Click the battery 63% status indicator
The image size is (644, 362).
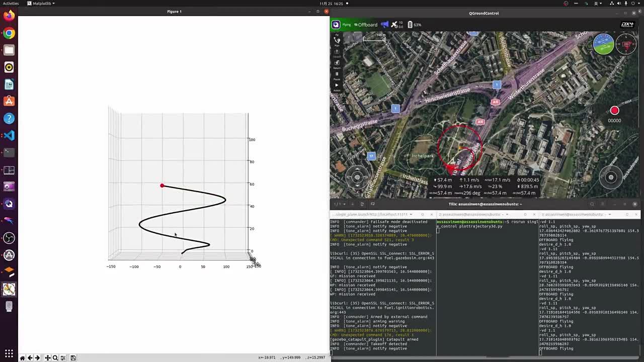pyautogui.click(x=414, y=25)
